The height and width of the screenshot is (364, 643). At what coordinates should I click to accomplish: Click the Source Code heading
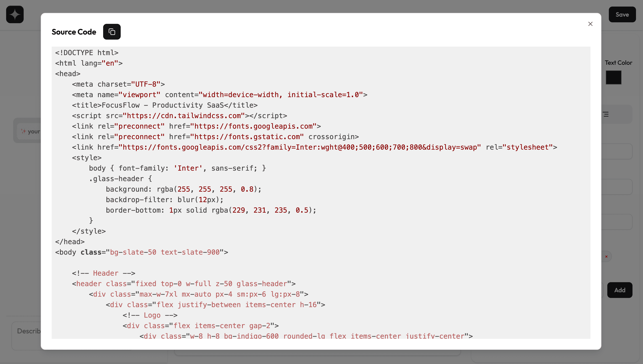click(x=74, y=32)
